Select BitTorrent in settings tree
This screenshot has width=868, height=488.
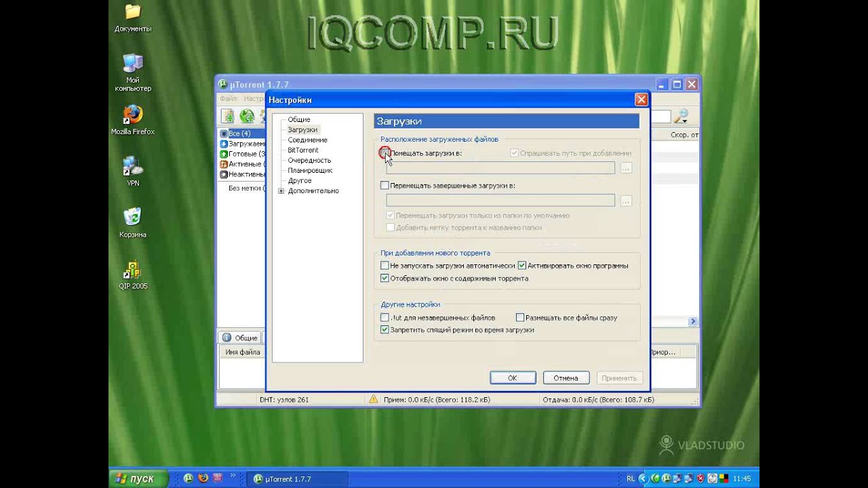coord(303,150)
